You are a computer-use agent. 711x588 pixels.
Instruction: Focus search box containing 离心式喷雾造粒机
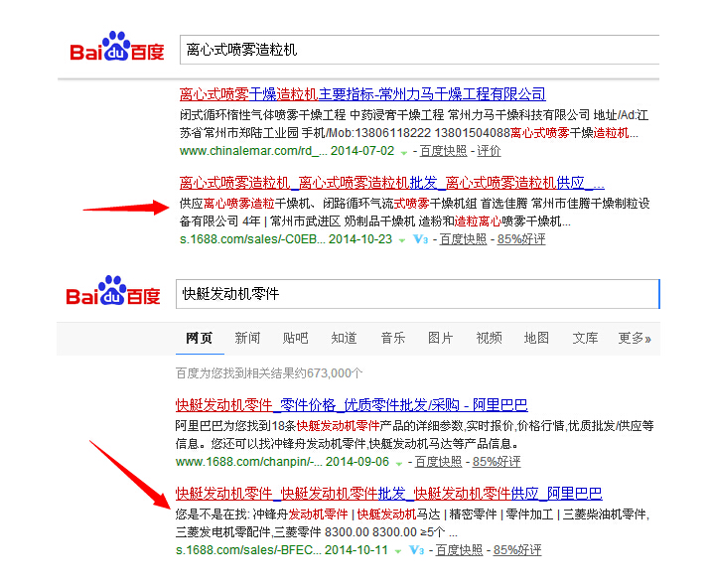[x=419, y=50]
